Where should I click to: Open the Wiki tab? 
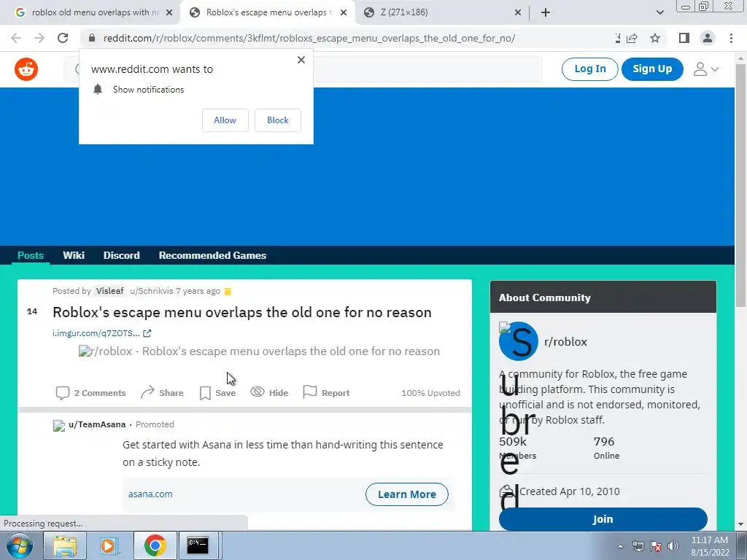pos(74,255)
